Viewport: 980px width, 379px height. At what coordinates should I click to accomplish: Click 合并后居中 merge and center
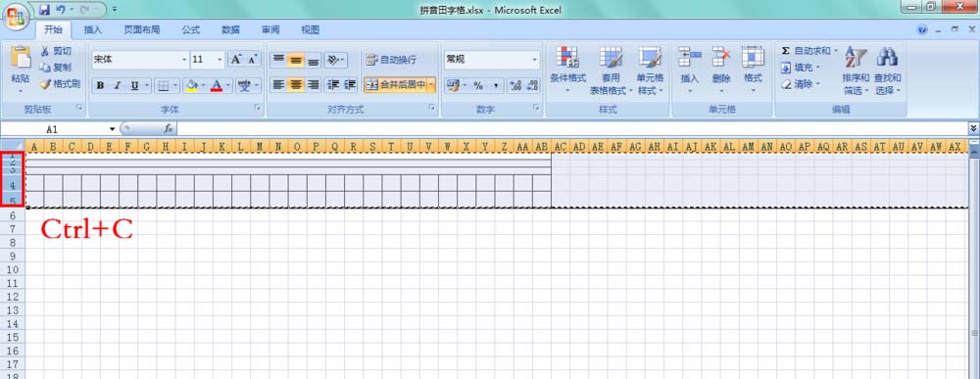(396, 84)
